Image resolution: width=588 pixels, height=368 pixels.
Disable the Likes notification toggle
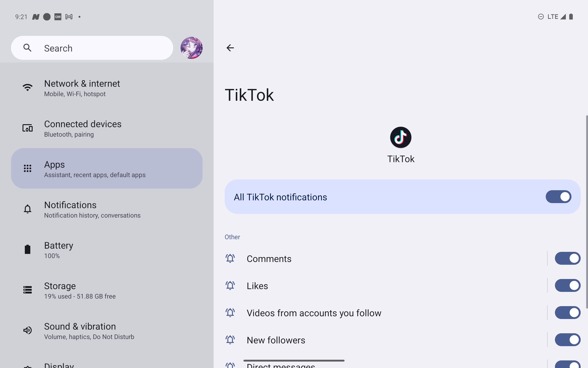[x=568, y=285]
